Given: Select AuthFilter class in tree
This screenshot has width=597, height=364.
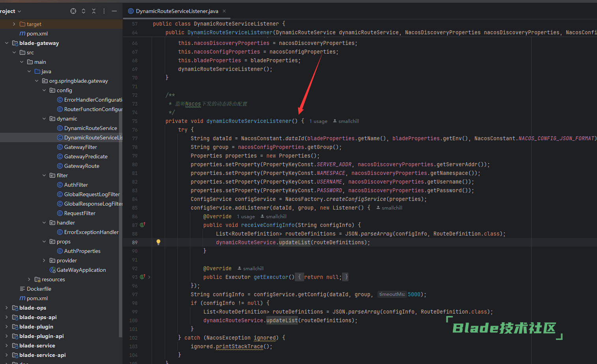Looking at the screenshot, I should click(x=73, y=185).
